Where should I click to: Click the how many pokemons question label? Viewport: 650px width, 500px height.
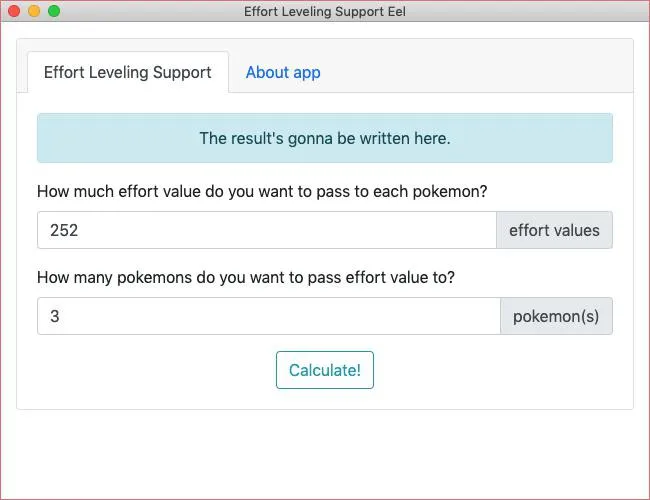tap(246, 277)
